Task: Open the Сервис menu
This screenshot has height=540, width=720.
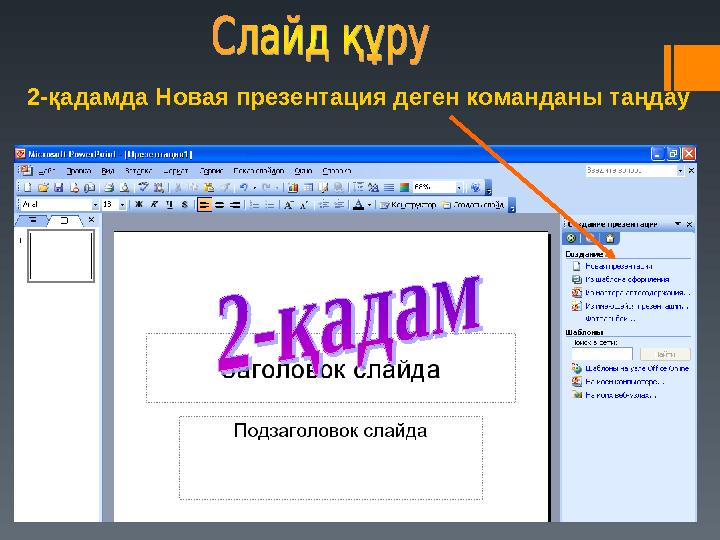Action: point(211,171)
